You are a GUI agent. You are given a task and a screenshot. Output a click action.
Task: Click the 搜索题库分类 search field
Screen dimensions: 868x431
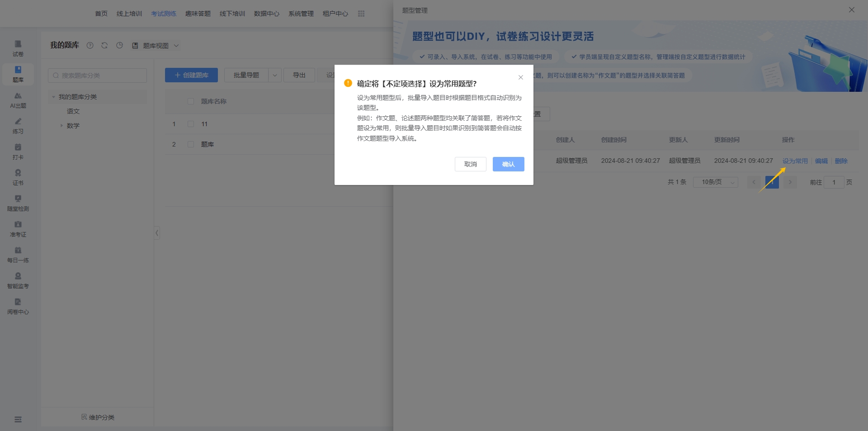click(98, 76)
